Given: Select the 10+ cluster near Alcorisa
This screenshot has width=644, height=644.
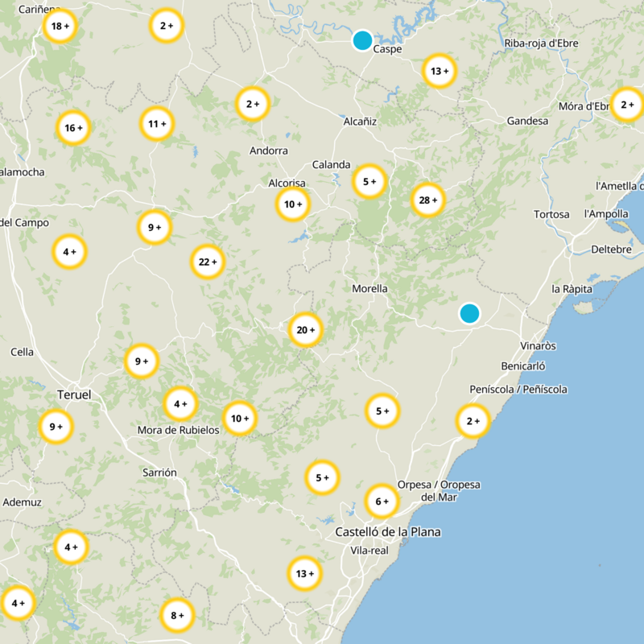Looking at the screenshot, I should pyautogui.click(x=292, y=205).
